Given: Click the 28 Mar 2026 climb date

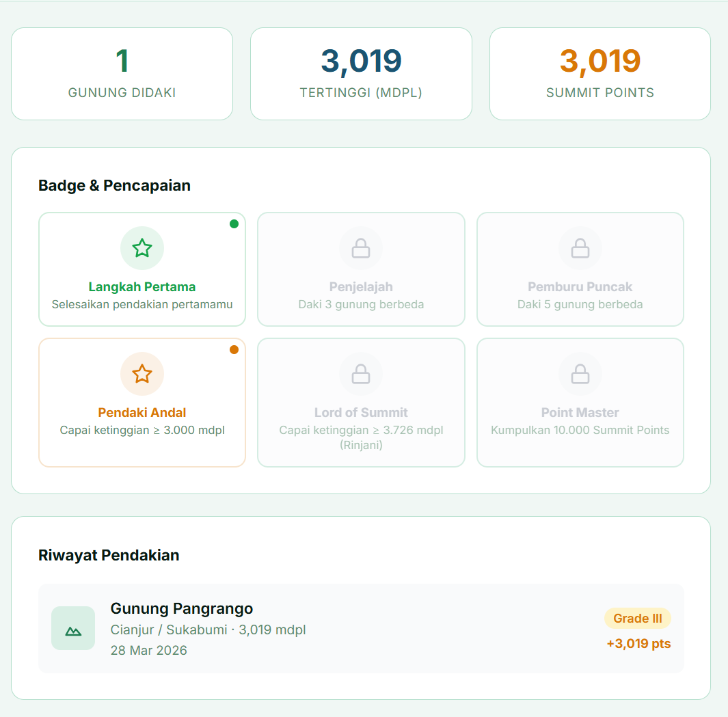Looking at the screenshot, I should coord(148,650).
